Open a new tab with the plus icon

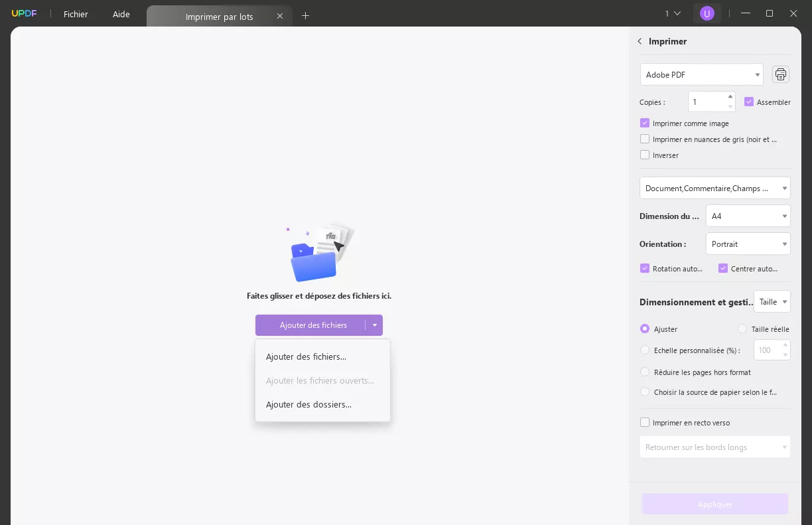click(305, 15)
